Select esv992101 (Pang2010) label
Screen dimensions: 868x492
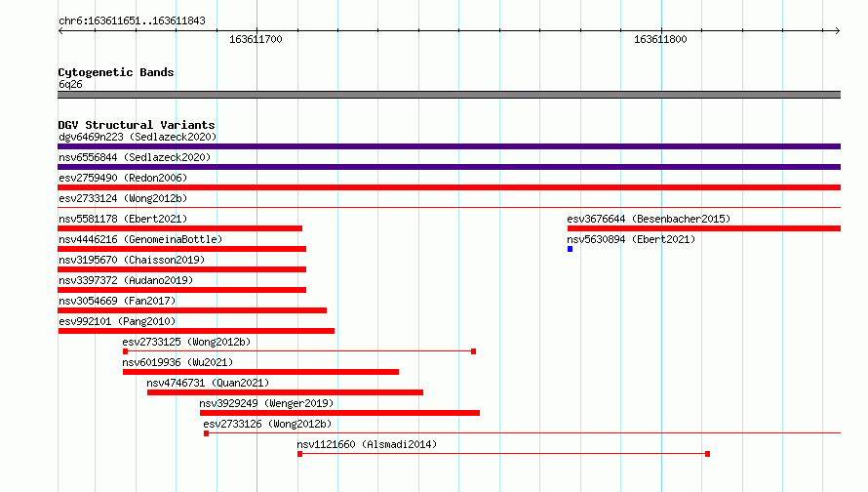coord(117,321)
